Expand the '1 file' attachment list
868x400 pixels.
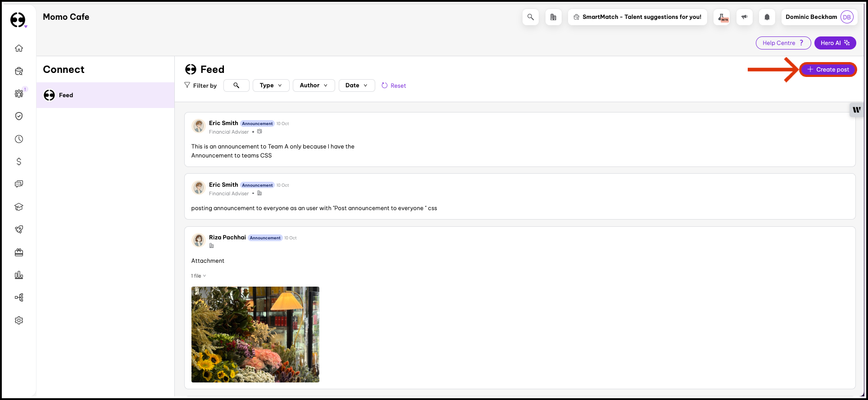[x=198, y=276]
